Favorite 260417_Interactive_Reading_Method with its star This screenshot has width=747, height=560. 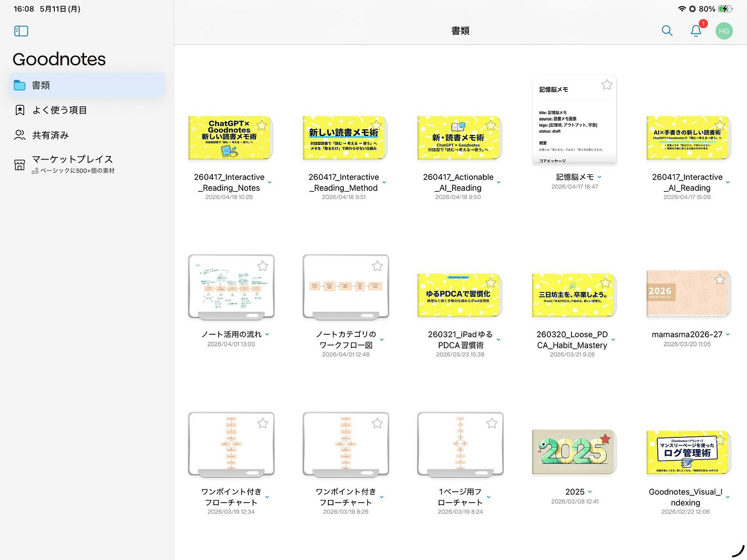coord(377,125)
